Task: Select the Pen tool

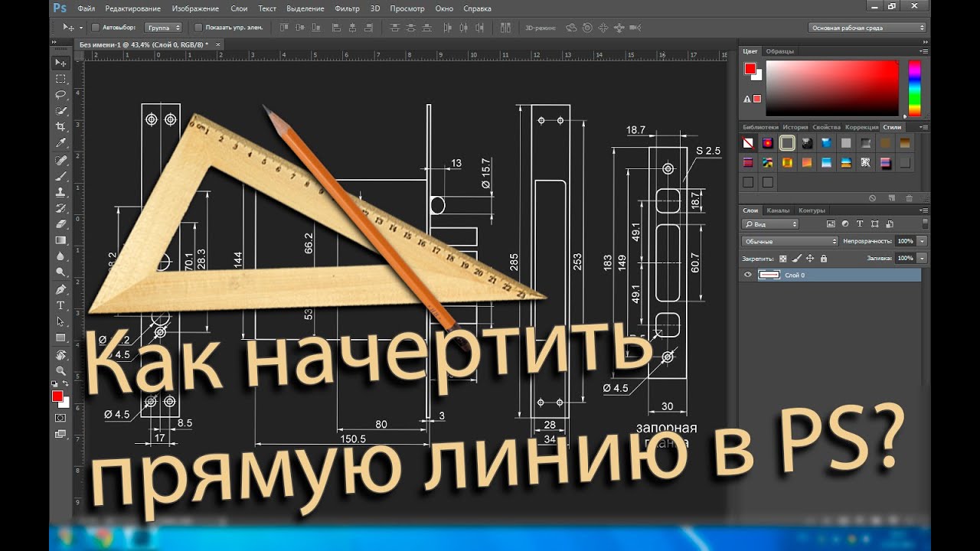Action: tap(60, 290)
